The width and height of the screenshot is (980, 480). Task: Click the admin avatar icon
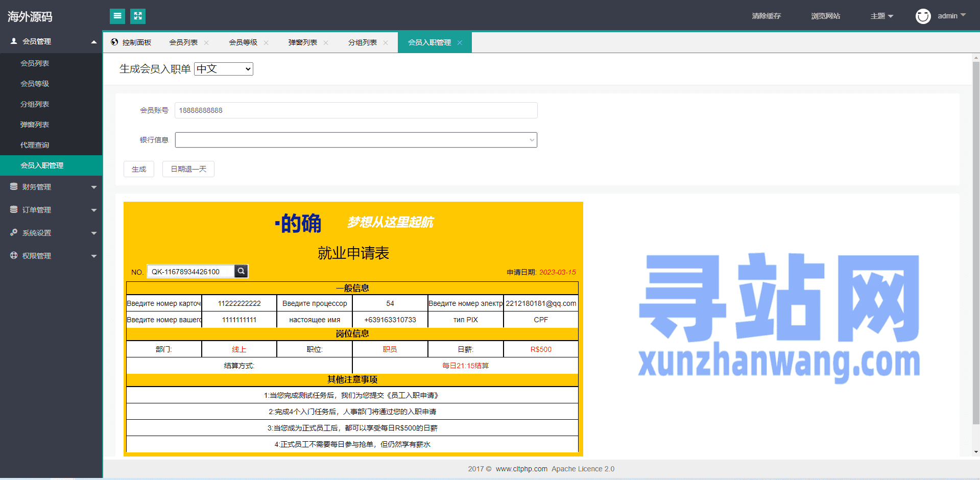click(923, 16)
